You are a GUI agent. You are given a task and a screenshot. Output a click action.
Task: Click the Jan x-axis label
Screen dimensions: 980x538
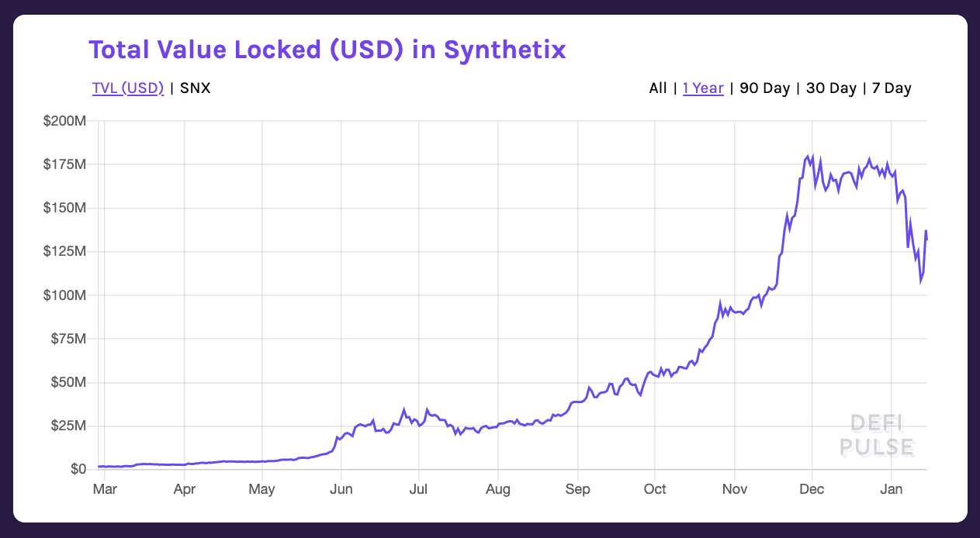point(892,489)
